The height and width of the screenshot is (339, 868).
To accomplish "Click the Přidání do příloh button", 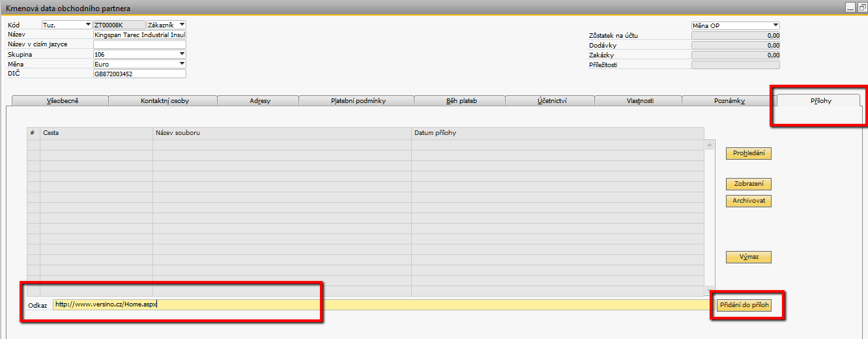I will [744, 305].
